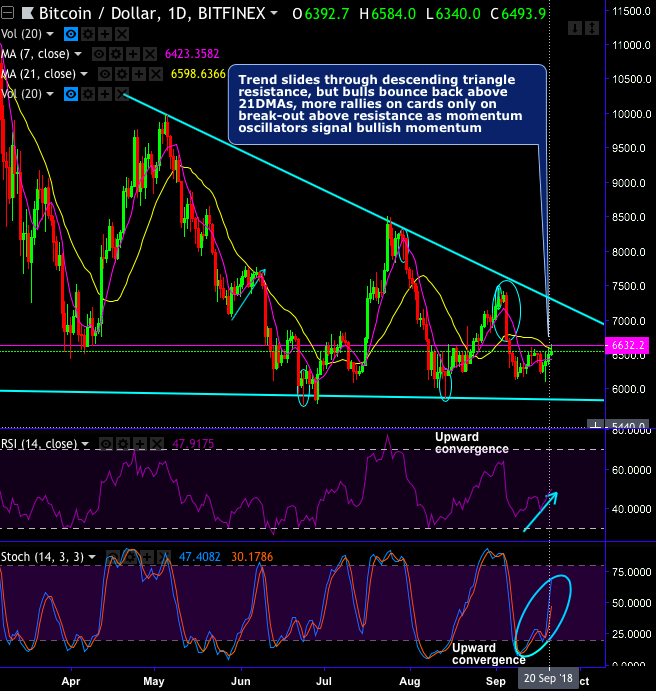
Task: Remove the Stoch (14, 3, 3) indicator
Action: coord(164,557)
